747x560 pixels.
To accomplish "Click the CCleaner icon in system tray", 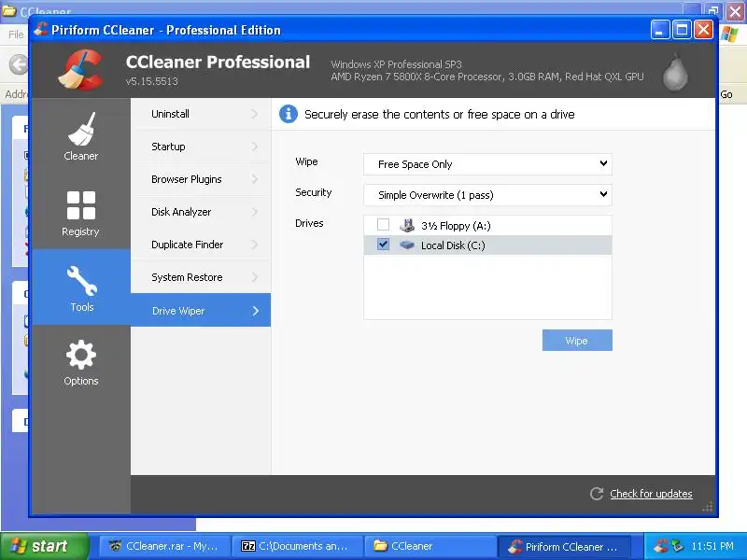I will click(x=660, y=546).
